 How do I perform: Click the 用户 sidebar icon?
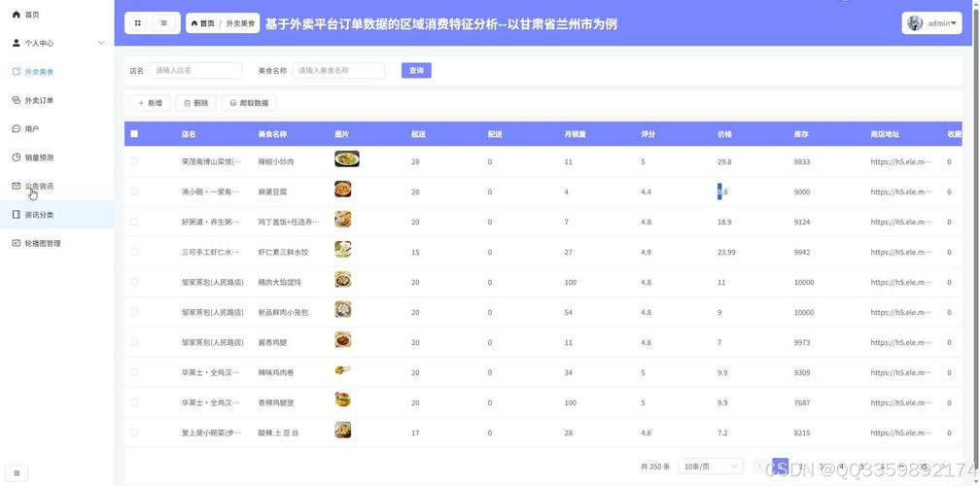click(17, 128)
